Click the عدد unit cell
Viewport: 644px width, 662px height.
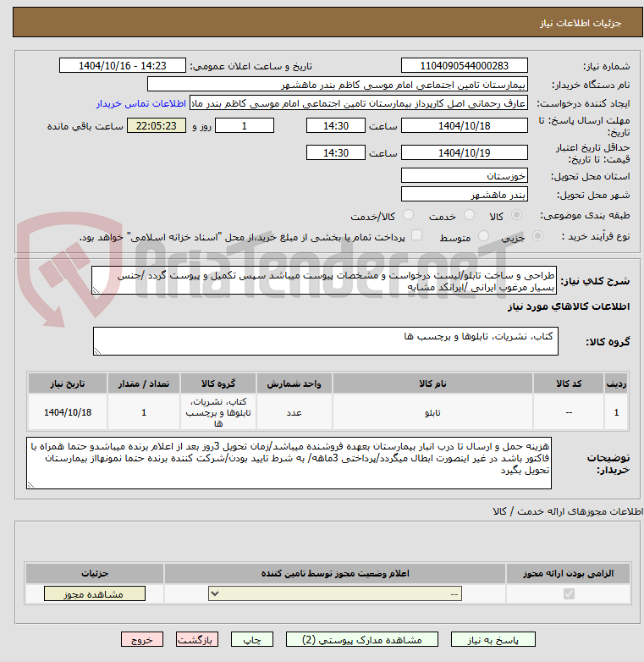coord(294,412)
